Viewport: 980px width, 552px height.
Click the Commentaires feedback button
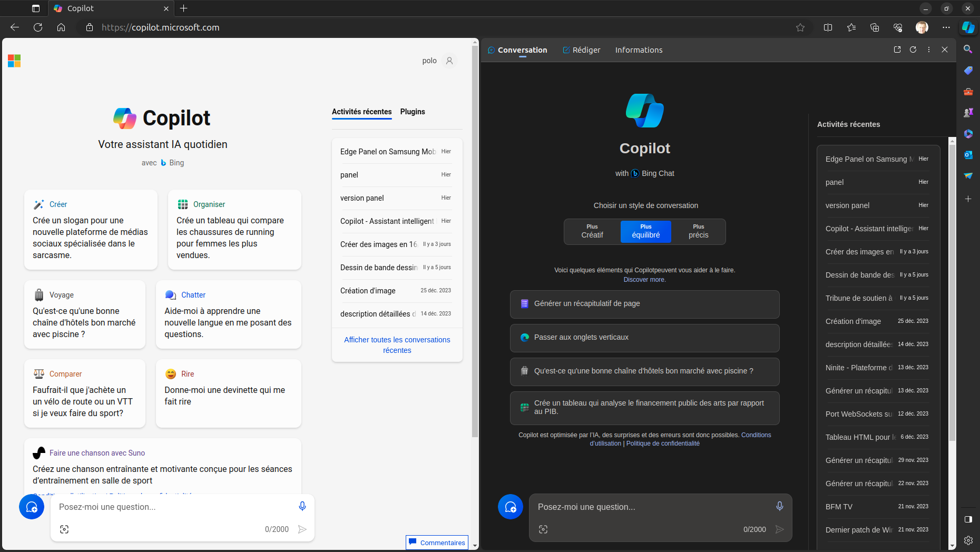[x=437, y=543]
